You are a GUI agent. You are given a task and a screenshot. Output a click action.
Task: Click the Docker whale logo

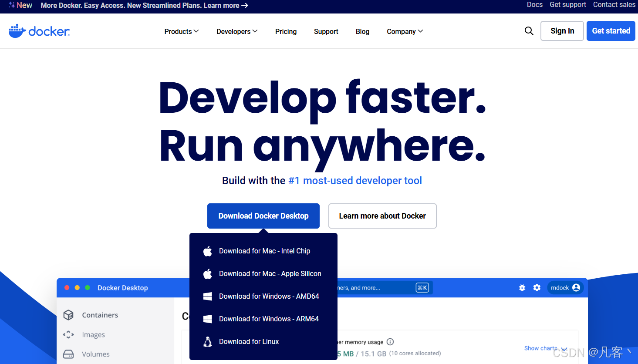[39, 31]
